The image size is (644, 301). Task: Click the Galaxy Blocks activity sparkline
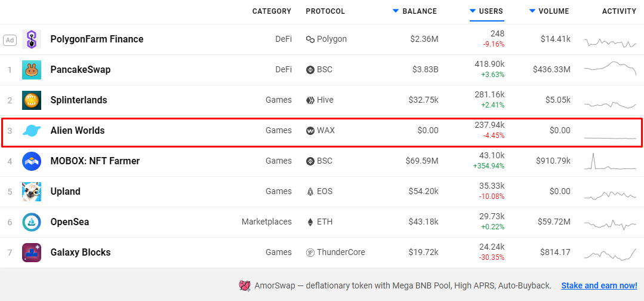tap(611, 254)
